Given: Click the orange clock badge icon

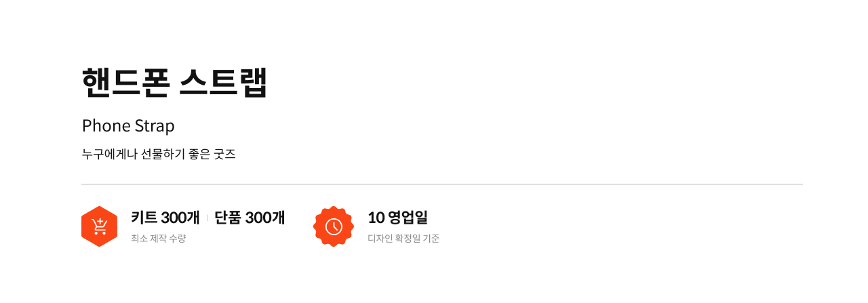Looking at the screenshot, I should (334, 226).
